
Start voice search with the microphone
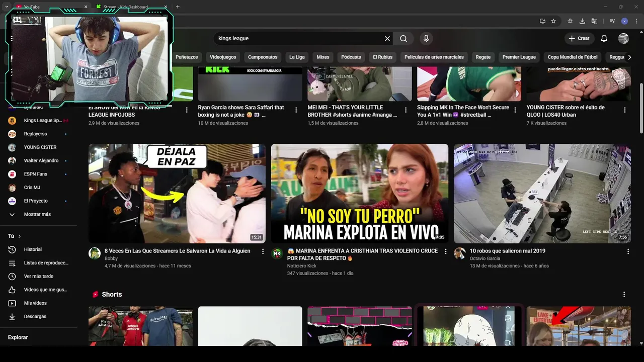pyautogui.click(x=426, y=38)
